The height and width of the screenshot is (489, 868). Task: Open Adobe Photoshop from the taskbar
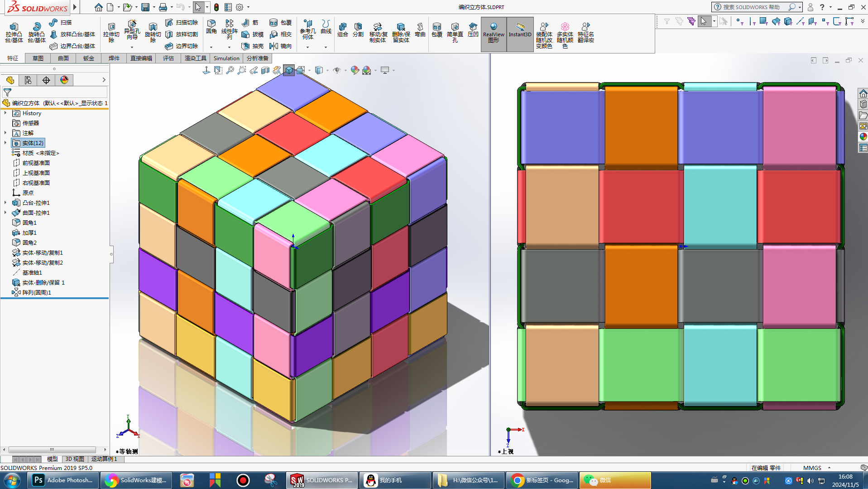(63, 480)
